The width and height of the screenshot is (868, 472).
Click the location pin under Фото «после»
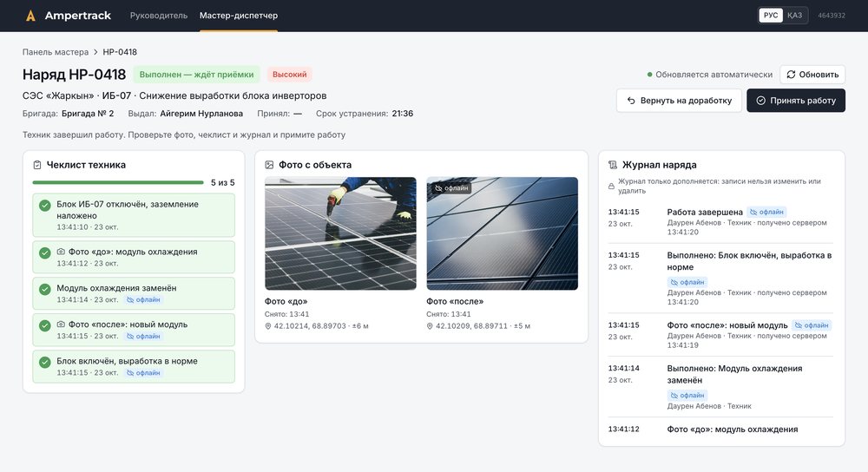430,326
